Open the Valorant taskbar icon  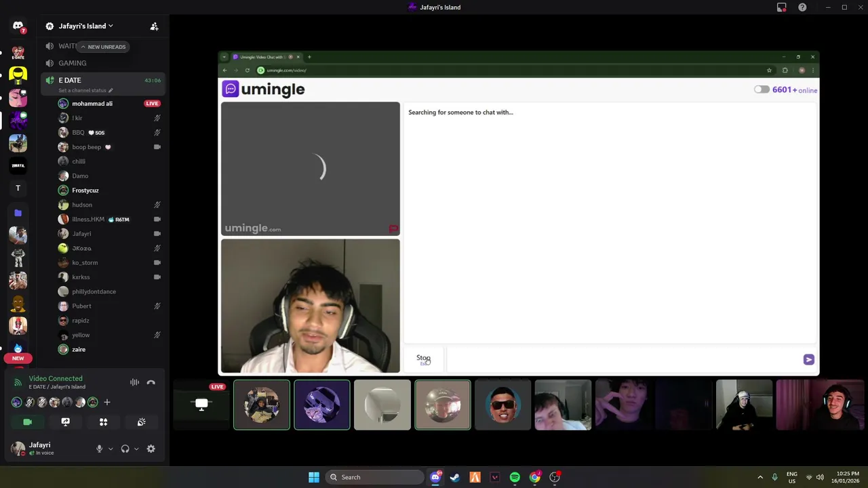tap(495, 477)
